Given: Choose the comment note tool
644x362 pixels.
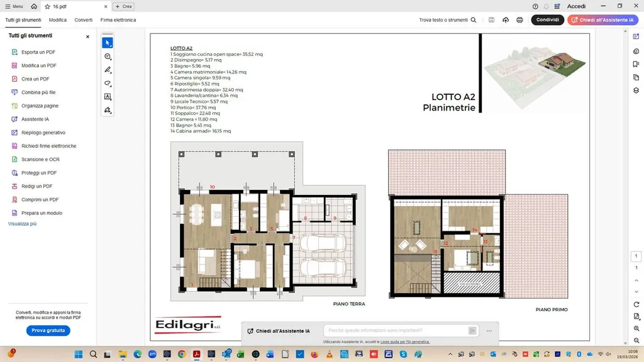Looking at the screenshot, I should click(x=108, y=57).
